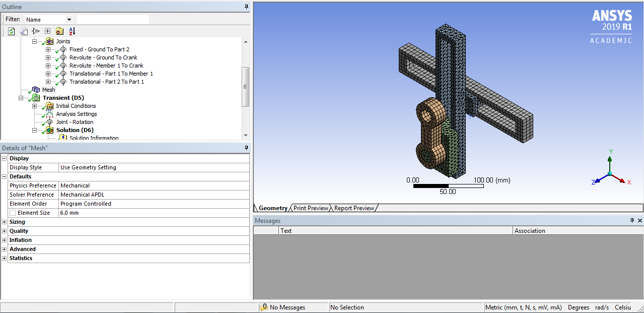Expand the Sizing section in Mesh details
Image resolution: width=644 pixels, height=313 pixels.
click(x=4, y=221)
